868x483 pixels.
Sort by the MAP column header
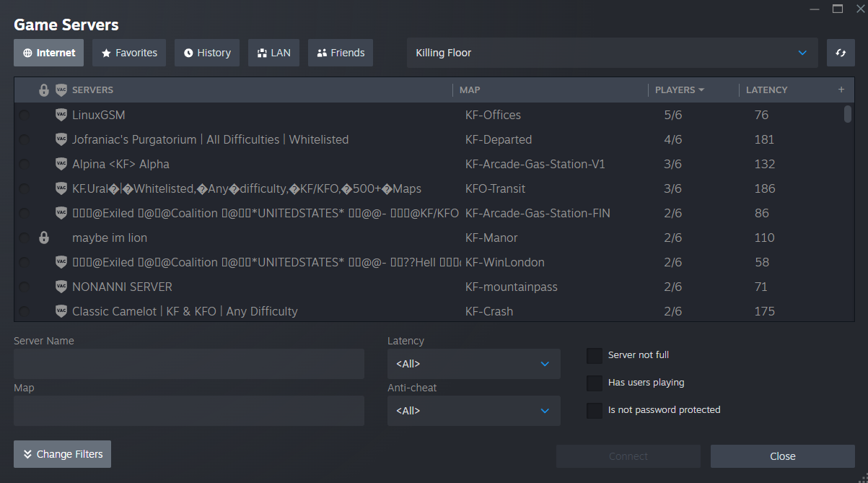[x=470, y=90]
